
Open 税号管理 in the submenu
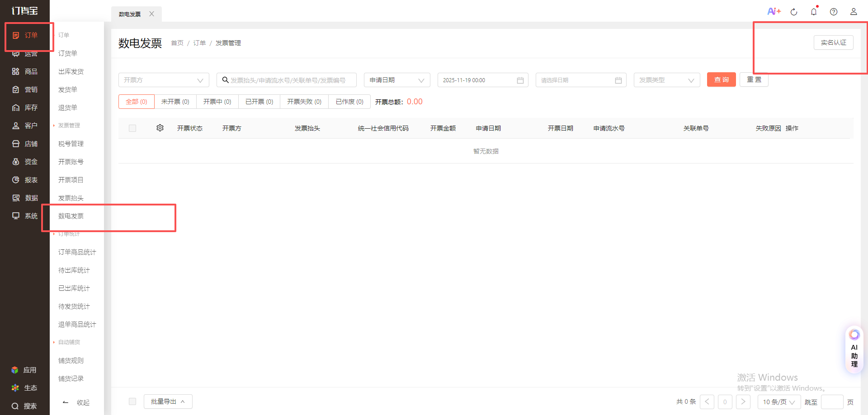pos(71,144)
